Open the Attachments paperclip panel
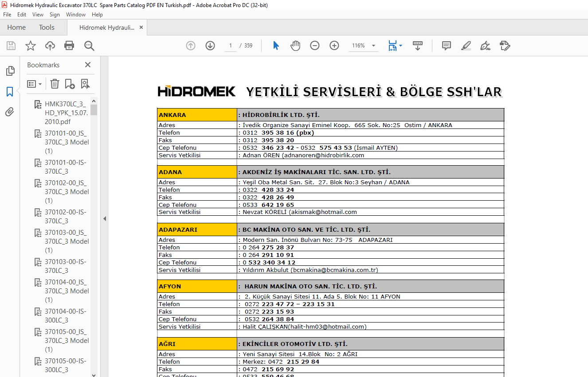588x377 pixels. click(x=10, y=112)
